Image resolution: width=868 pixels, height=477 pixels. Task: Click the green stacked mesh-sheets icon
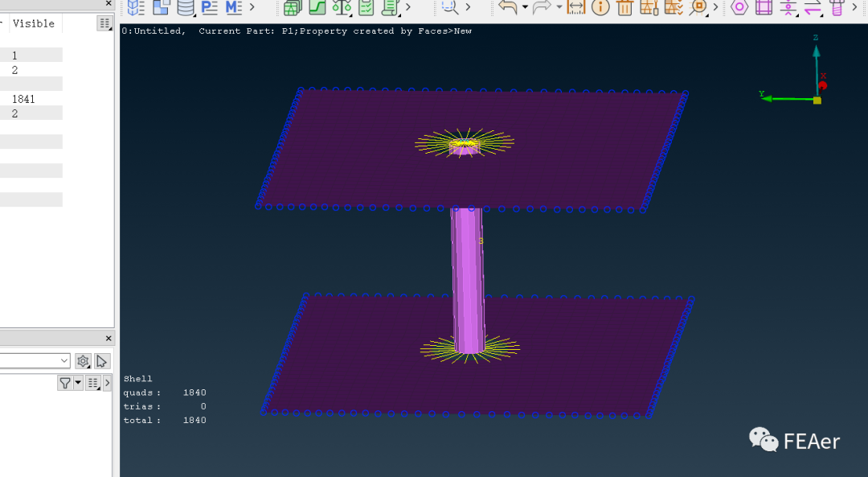pyautogui.click(x=293, y=7)
